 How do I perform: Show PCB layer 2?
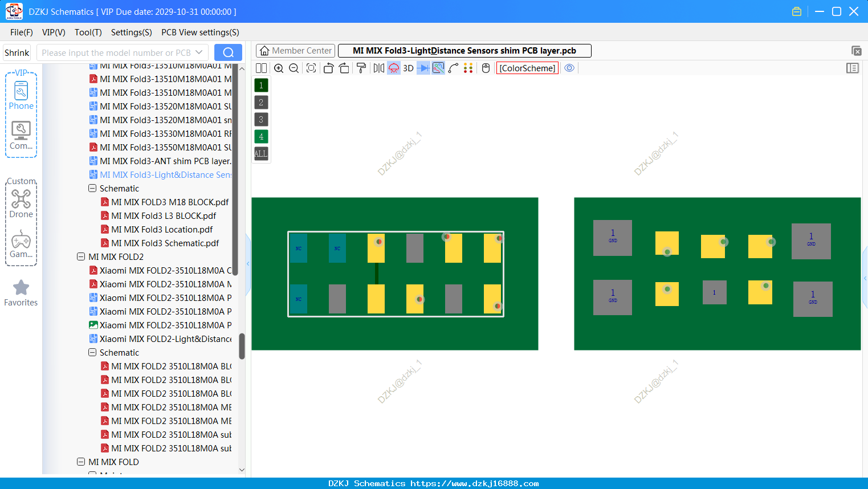(261, 102)
